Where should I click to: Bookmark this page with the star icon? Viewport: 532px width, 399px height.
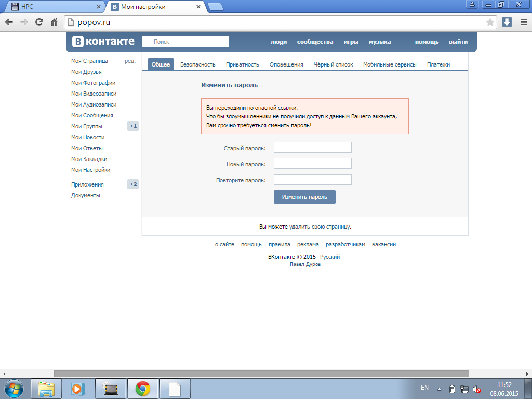pyautogui.click(x=490, y=22)
